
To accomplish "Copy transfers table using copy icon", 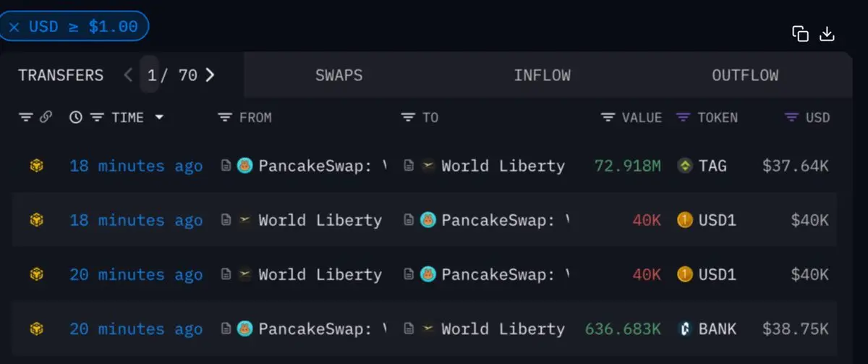I will pos(800,34).
